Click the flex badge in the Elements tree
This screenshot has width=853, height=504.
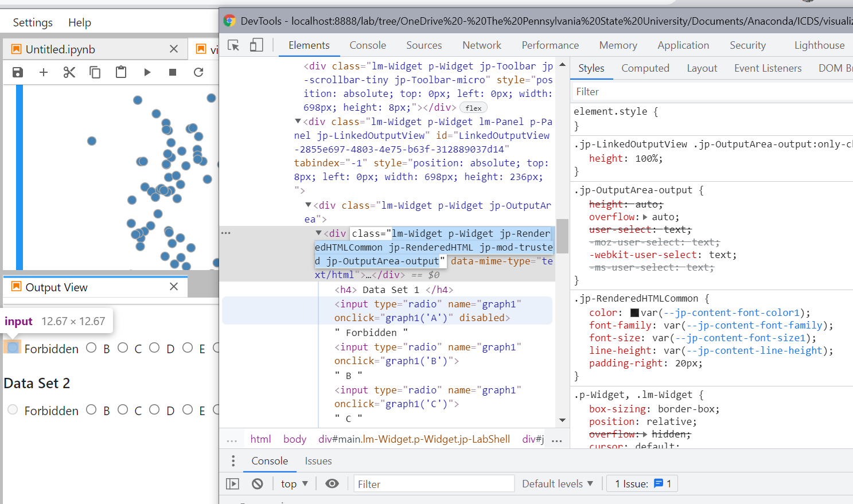pos(473,108)
